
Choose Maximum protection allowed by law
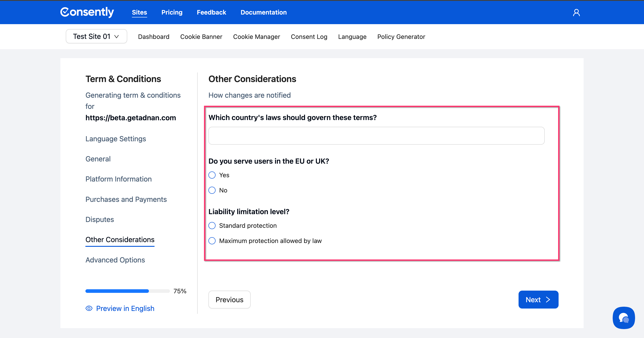coord(212,241)
